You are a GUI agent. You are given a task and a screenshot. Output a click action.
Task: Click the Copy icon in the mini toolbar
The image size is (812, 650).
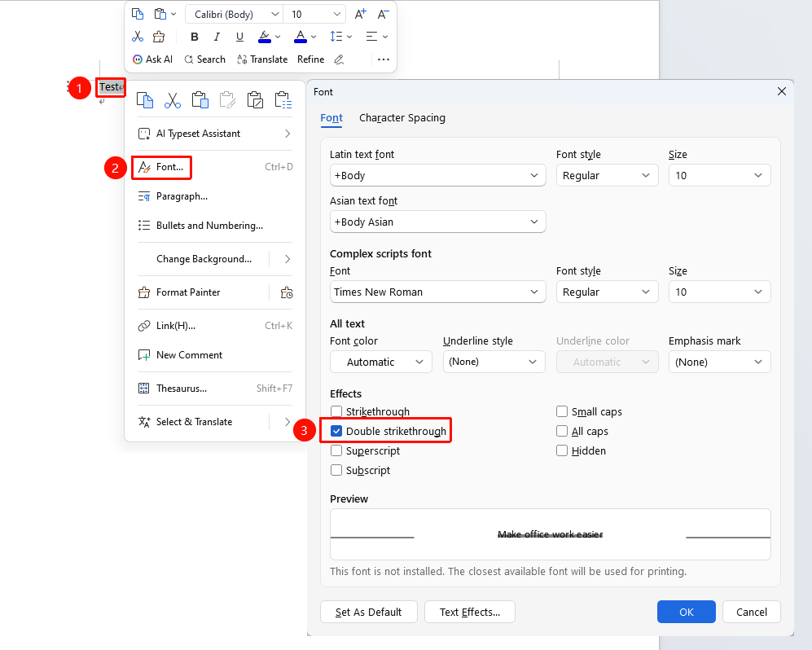tap(138, 14)
